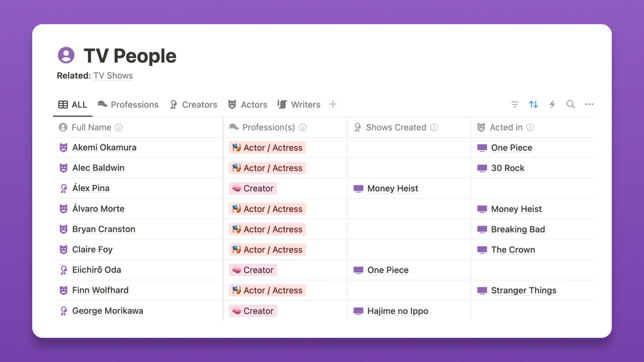
Task: Switch to the Professions tab
Action: 128,104
